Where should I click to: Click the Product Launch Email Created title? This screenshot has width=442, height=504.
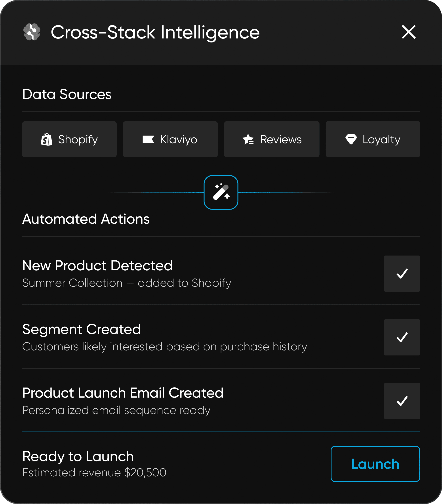coord(122,393)
